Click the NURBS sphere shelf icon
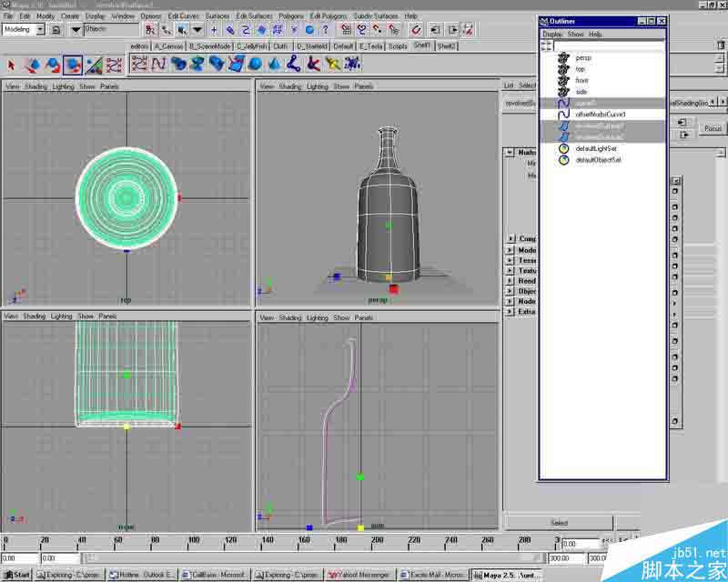The height and width of the screenshot is (582, 728). pyautogui.click(x=255, y=64)
